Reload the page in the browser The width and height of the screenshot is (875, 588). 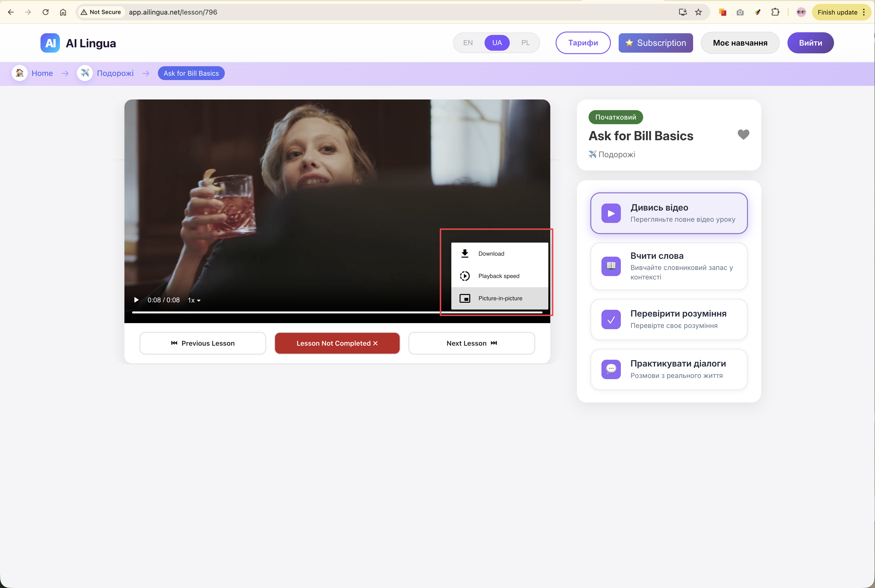(x=46, y=12)
